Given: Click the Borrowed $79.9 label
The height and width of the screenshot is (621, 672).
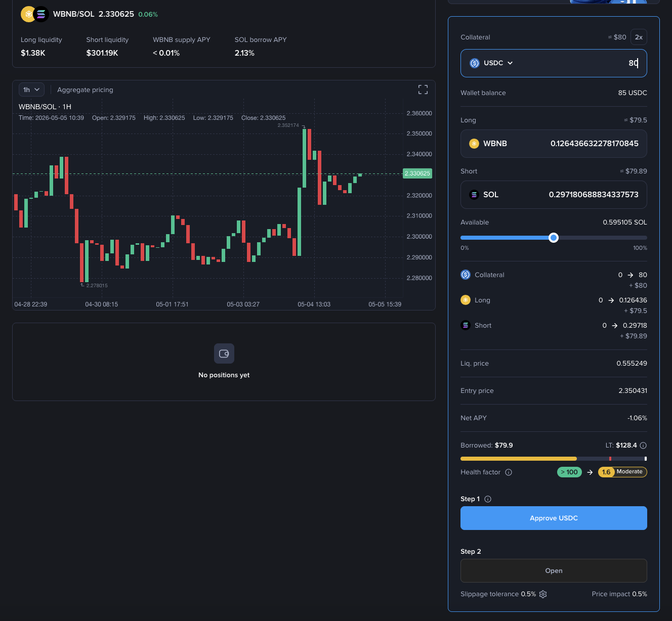Looking at the screenshot, I should pos(487,446).
